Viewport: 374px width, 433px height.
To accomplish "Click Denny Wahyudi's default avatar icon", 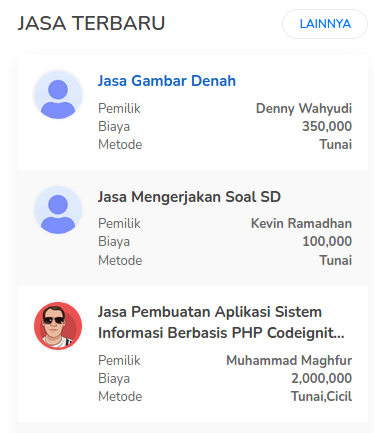I will (58, 95).
